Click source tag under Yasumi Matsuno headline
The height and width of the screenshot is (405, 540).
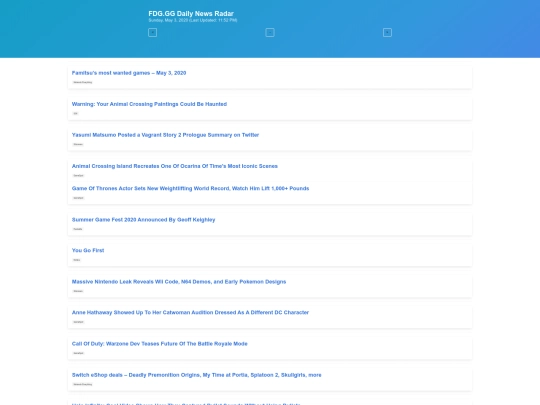[78, 144]
